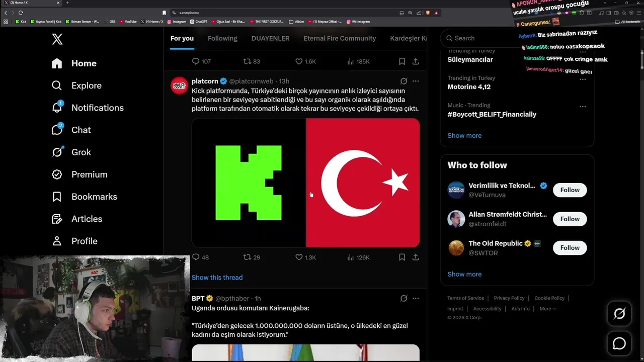Follow The Old Republic
Viewport: 644px width, 362px height.
570,247
